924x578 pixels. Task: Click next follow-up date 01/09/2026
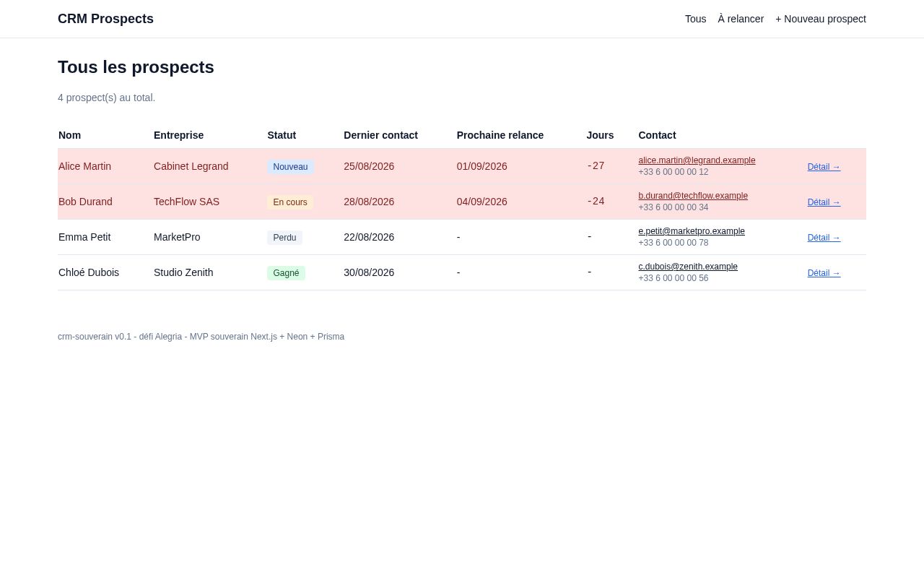tap(482, 166)
